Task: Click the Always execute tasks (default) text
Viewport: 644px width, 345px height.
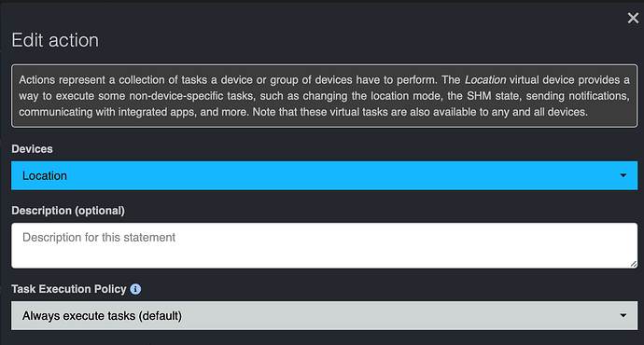Action: [x=102, y=316]
